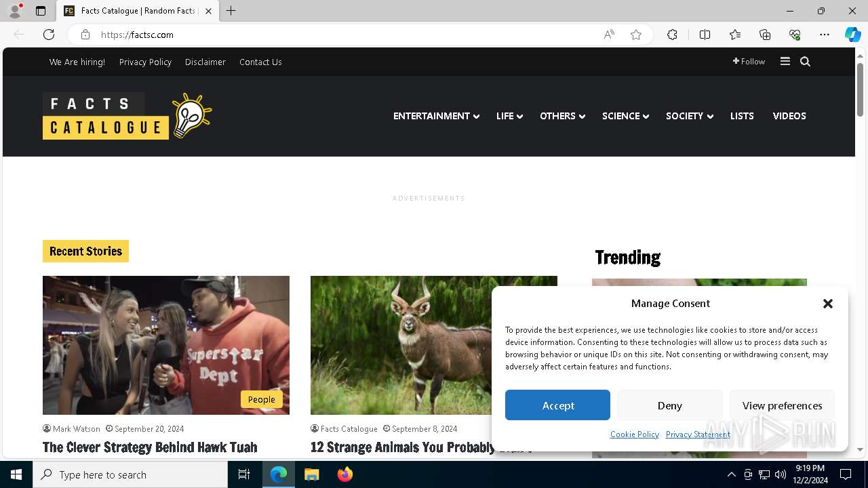Click the Facts Catalogue logo
The width and height of the screenshot is (868, 488).
pos(127,116)
